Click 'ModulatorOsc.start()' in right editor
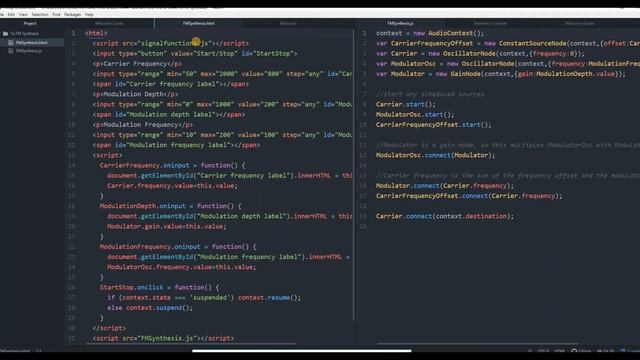The width and height of the screenshot is (640, 360). [x=415, y=115]
